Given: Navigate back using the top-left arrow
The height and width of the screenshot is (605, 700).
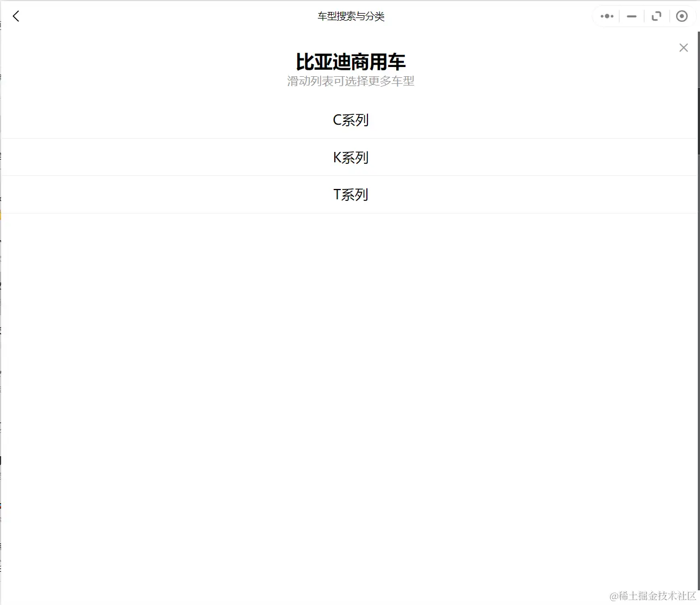Looking at the screenshot, I should [x=15, y=16].
